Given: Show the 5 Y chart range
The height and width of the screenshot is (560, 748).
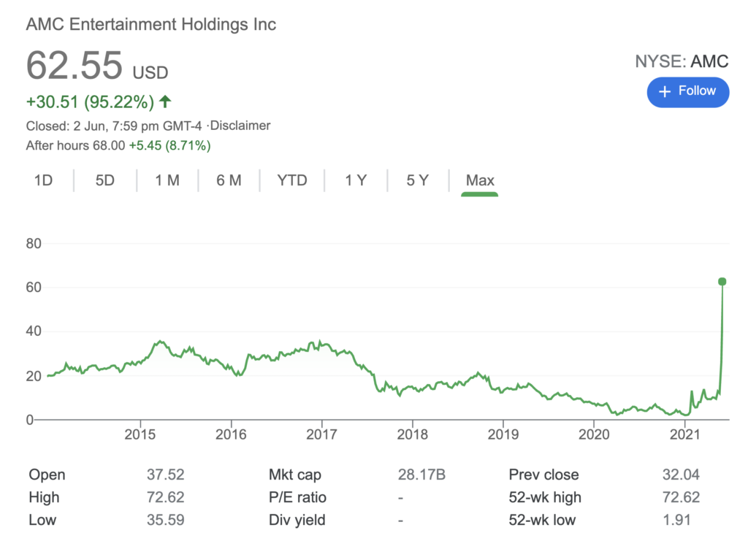Looking at the screenshot, I should click(x=417, y=180).
